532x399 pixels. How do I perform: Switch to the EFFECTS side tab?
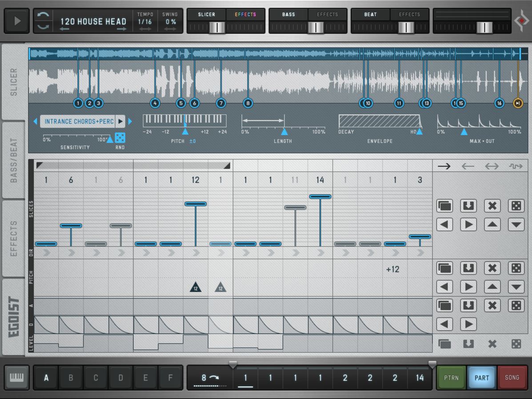point(14,238)
